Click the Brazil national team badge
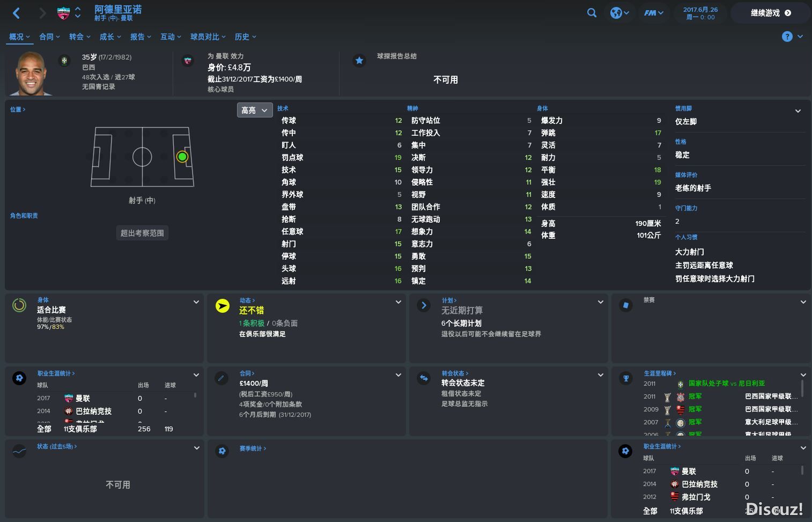 [65, 60]
